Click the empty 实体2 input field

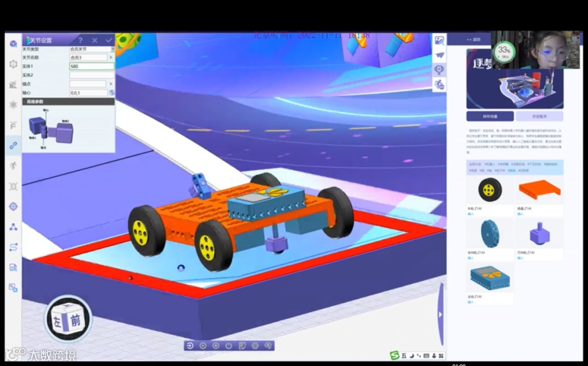[92, 75]
